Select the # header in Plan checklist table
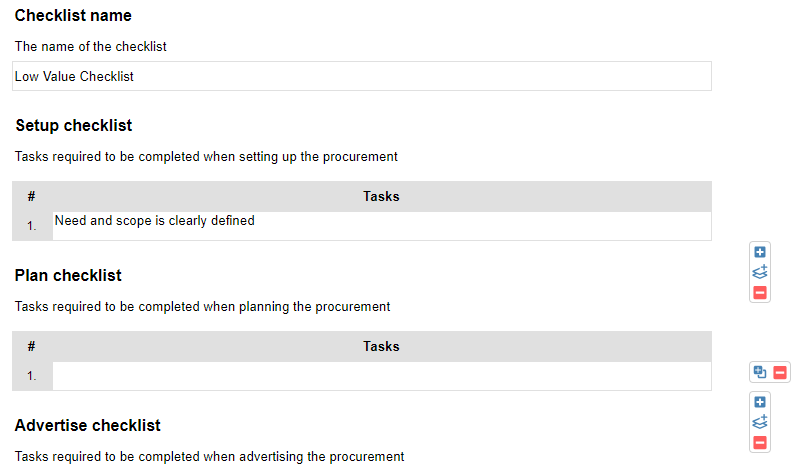Viewport: 795px width, 471px height. click(x=31, y=346)
